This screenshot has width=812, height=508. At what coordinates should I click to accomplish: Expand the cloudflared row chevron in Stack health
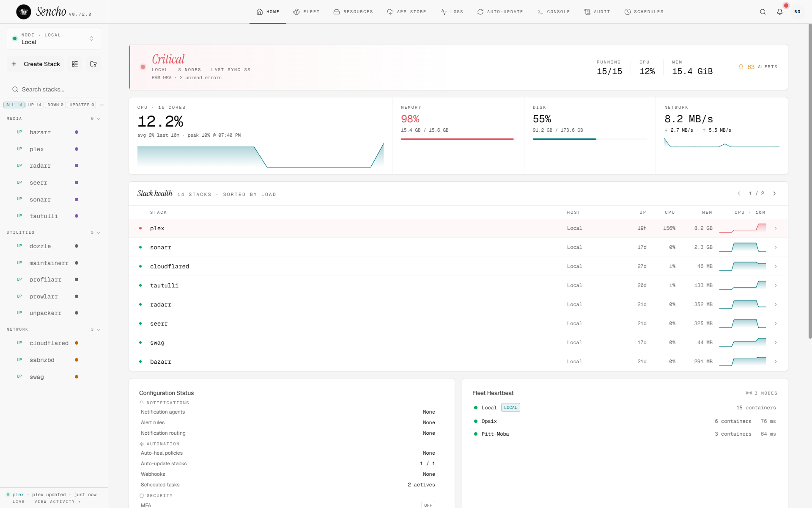click(x=776, y=266)
